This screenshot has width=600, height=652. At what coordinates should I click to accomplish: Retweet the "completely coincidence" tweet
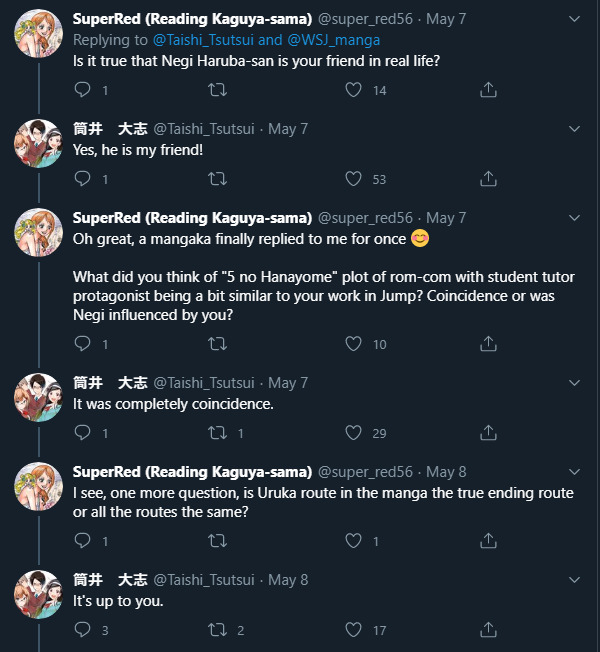tap(217, 433)
